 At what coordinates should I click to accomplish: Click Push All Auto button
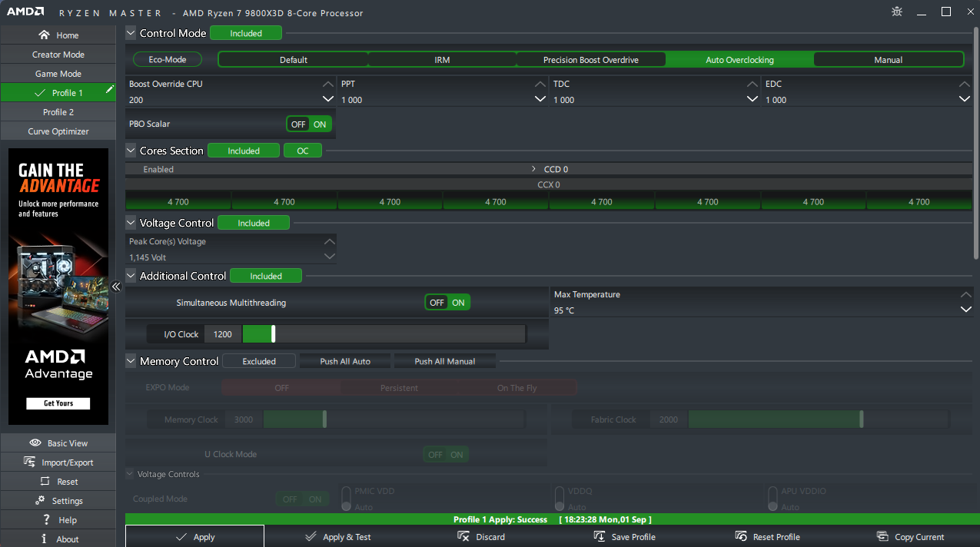(345, 361)
